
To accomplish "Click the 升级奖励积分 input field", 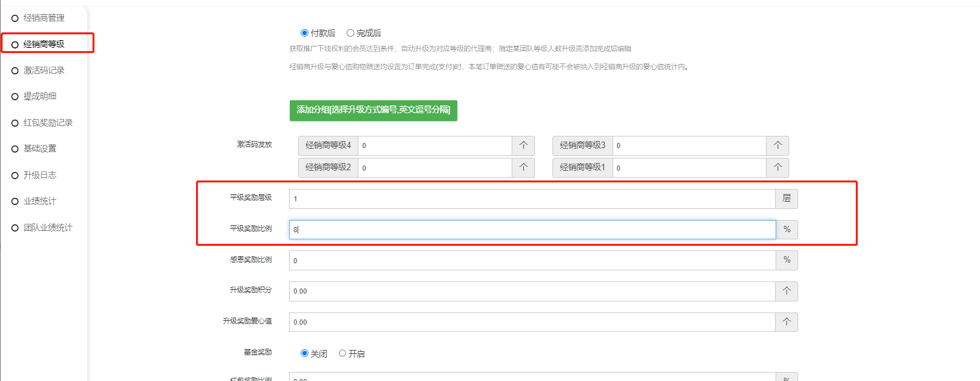I will [x=532, y=291].
